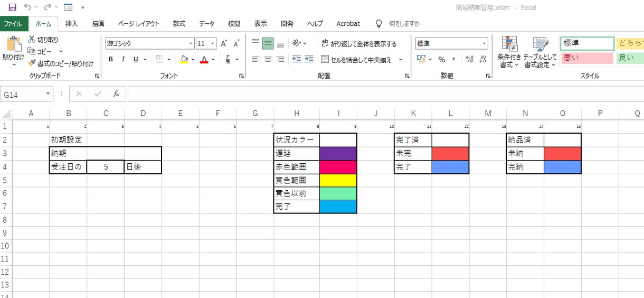Select the 良い (Good) cell style

[x=630, y=58]
